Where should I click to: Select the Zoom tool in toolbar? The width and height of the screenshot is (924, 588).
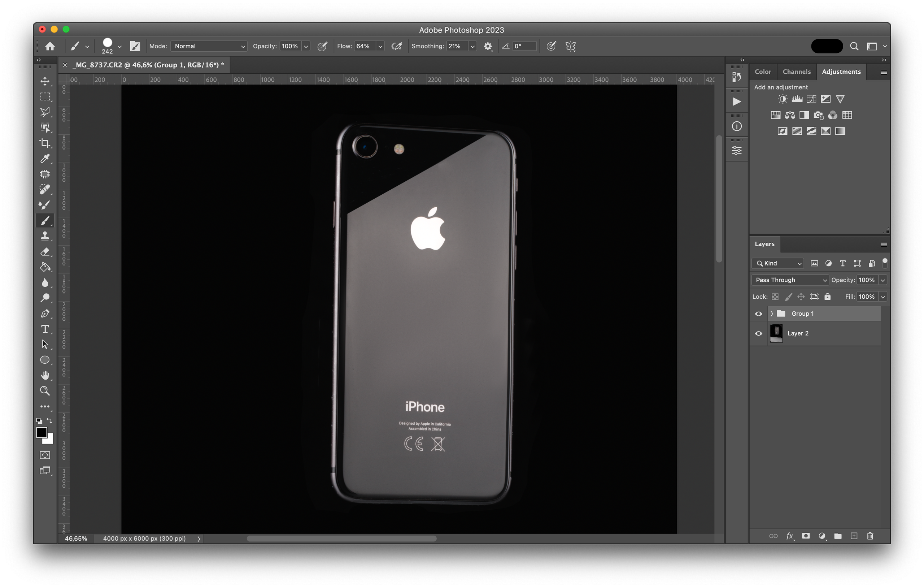click(x=45, y=390)
